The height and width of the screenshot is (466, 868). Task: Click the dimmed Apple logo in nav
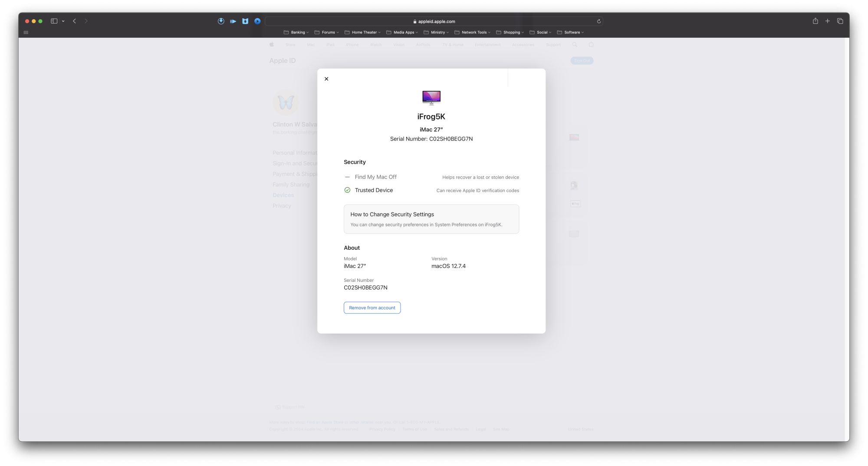[272, 44]
